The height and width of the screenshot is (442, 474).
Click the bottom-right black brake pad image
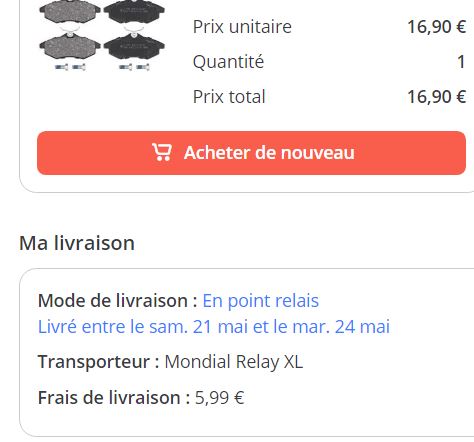tap(134, 46)
